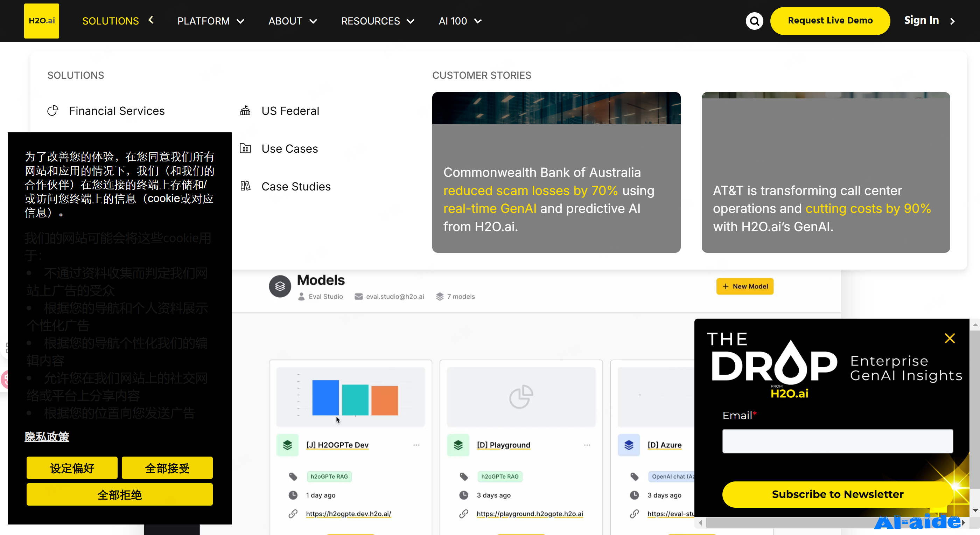Click the Use Cases icon
Image resolution: width=980 pixels, height=535 pixels.
click(x=245, y=148)
